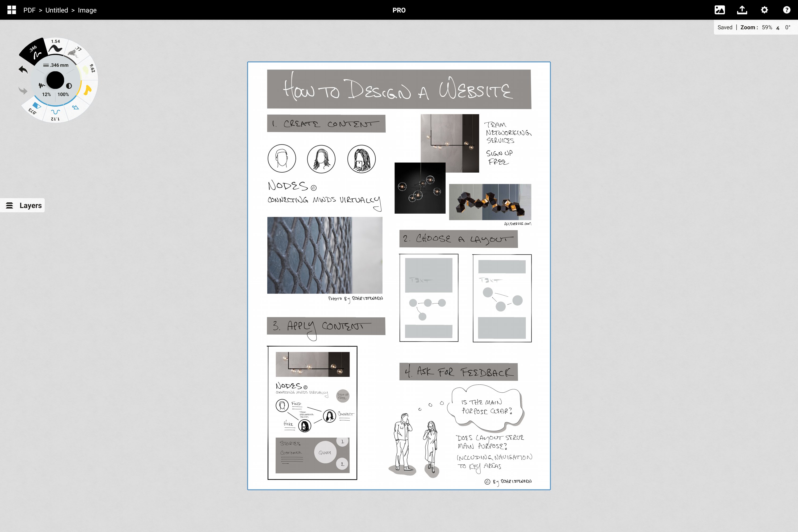Viewport: 798px width, 532px height.
Task: Click 'Team Networking Services' handwritten text
Action: tap(508, 133)
